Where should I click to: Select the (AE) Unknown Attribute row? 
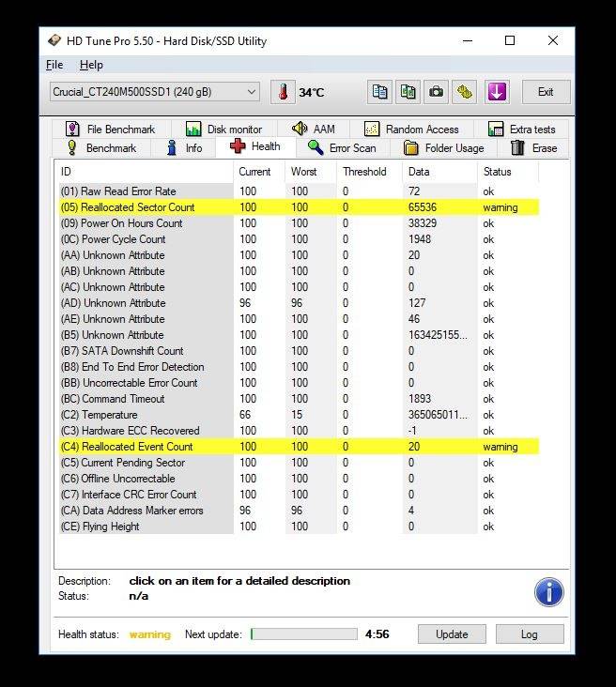coord(299,319)
